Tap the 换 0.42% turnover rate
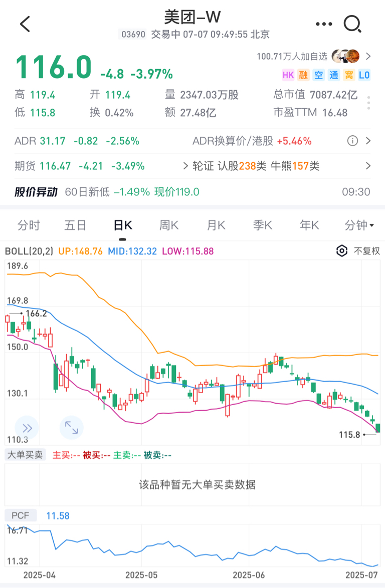The width and height of the screenshot is (385, 588). coord(119,113)
